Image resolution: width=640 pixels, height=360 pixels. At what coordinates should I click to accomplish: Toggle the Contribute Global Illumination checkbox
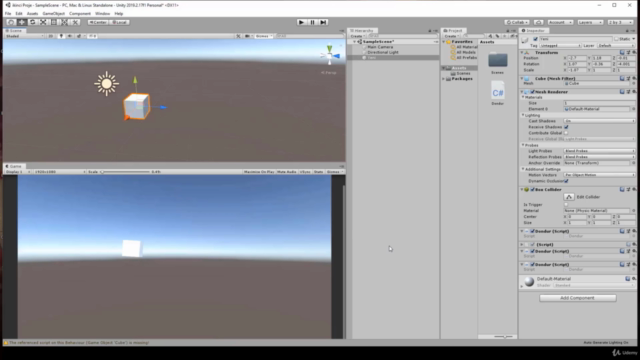[566, 133]
